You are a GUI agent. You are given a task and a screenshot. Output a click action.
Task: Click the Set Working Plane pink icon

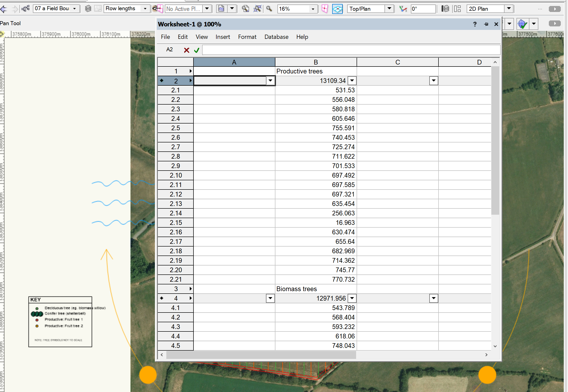point(324,9)
